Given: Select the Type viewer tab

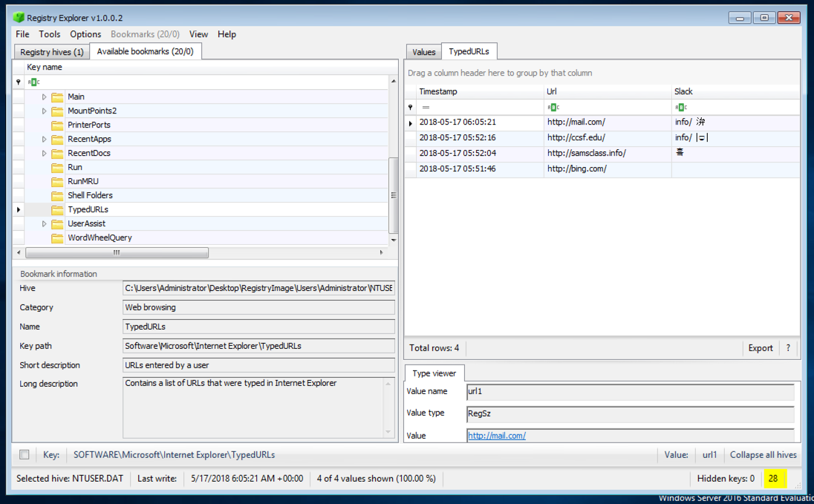Looking at the screenshot, I should coord(434,373).
